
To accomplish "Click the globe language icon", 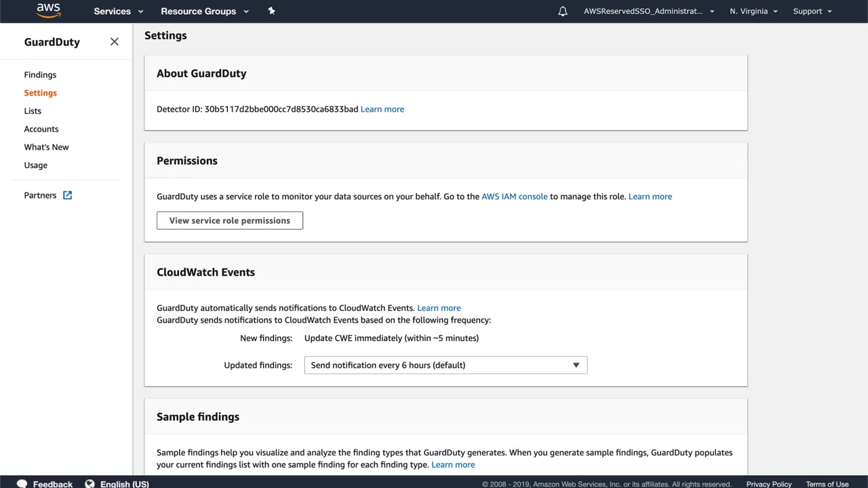I will click(x=90, y=484).
